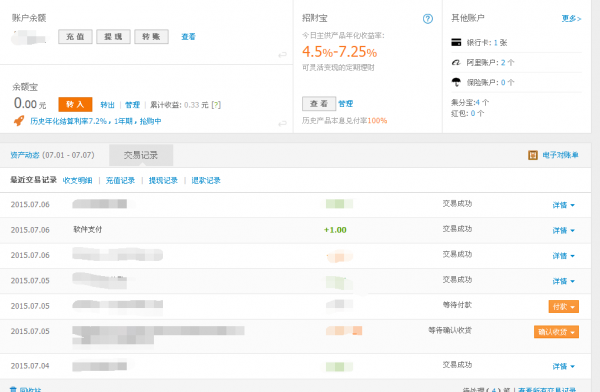Viewport: 600px width, 392px height.
Task: Click the 提现 withdraw button
Action: click(x=113, y=37)
